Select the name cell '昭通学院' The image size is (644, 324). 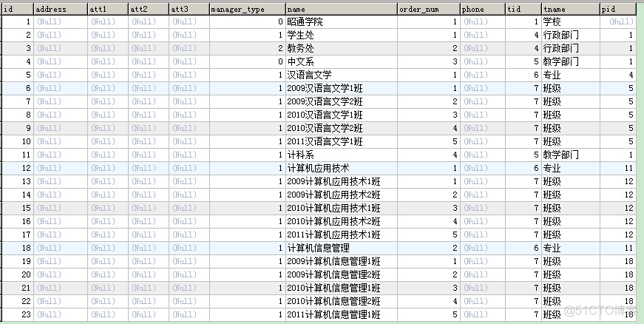pyautogui.click(x=304, y=22)
